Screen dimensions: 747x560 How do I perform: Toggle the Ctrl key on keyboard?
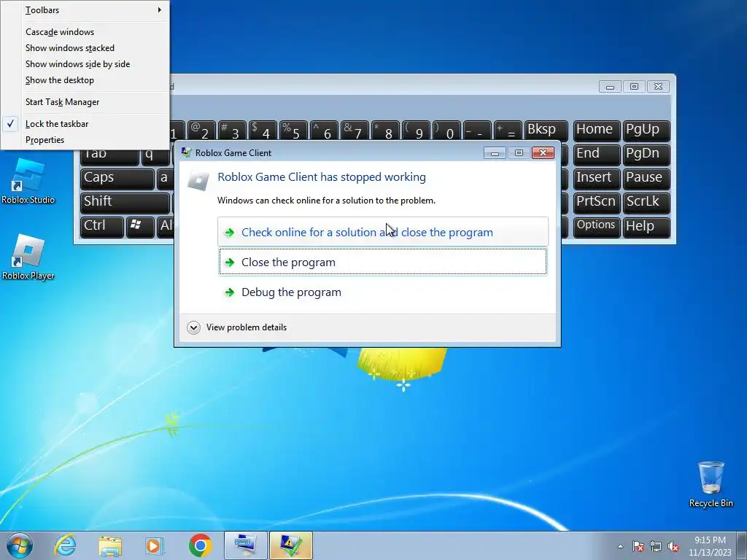point(102,227)
